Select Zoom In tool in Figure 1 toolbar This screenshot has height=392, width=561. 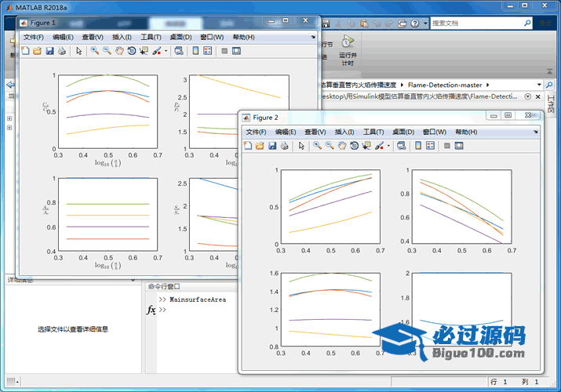coord(95,51)
